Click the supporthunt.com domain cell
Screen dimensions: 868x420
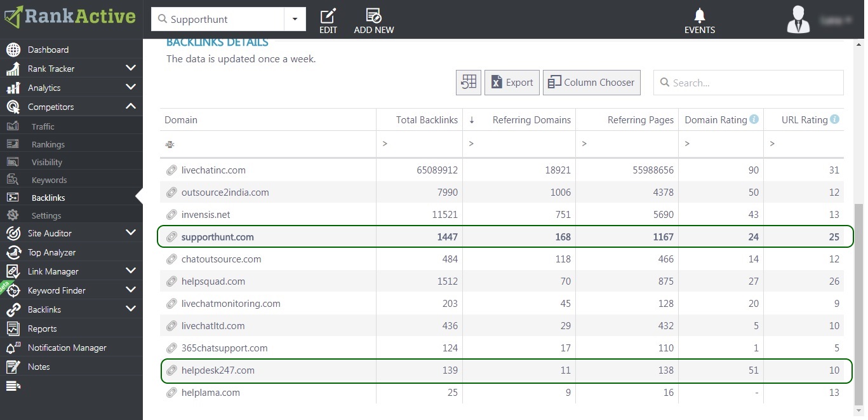coord(268,237)
